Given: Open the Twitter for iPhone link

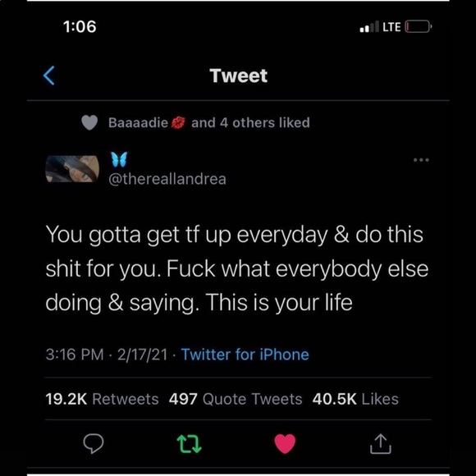Looking at the screenshot, I should tap(245, 355).
